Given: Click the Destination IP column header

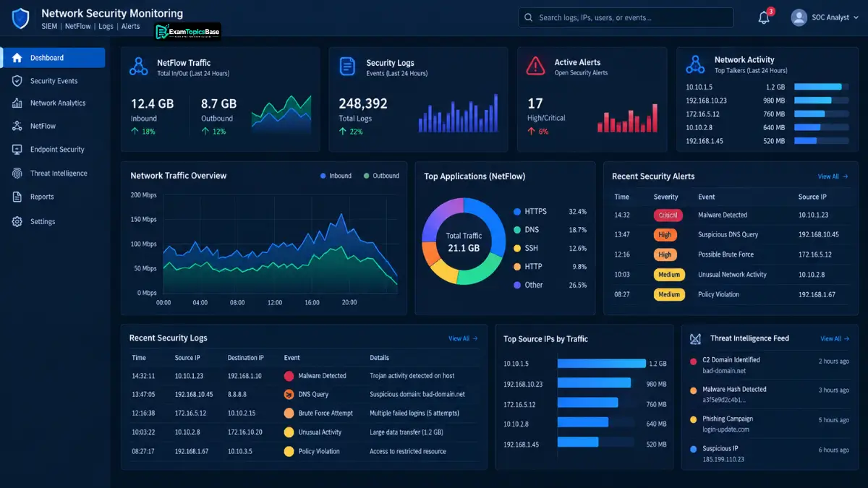Looking at the screenshot, I should tap(246, 358).
